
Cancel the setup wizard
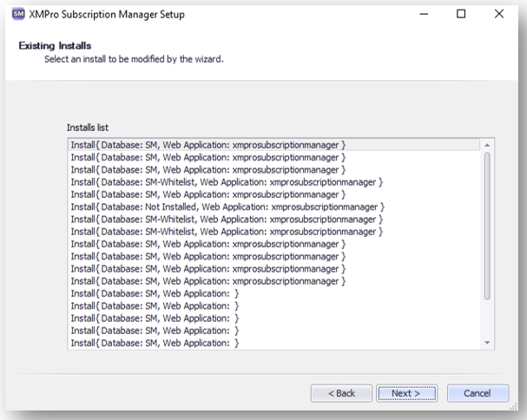(478, 393)
